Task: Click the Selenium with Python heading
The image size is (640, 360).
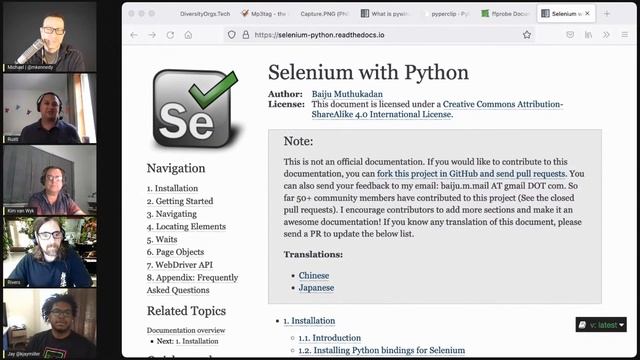Action: 368,73
